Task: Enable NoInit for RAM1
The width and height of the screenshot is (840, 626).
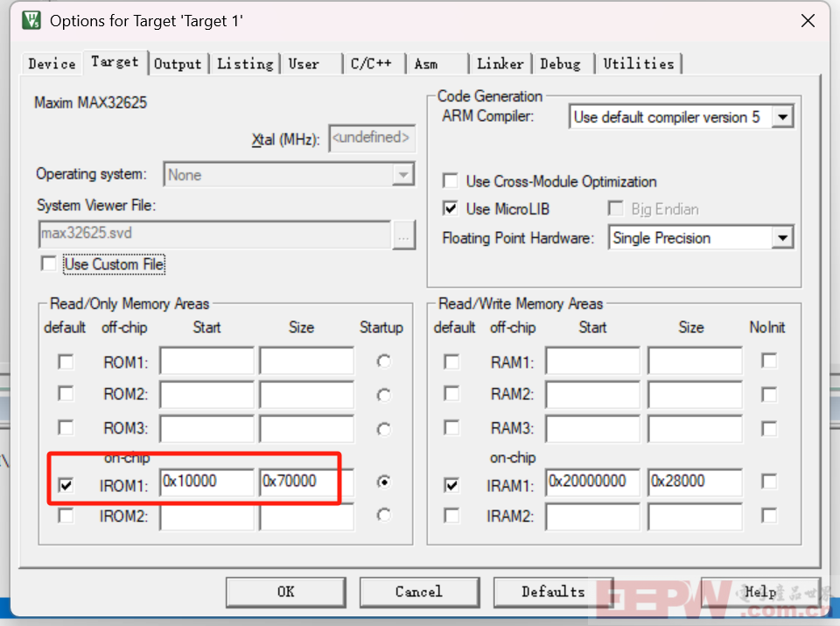Action: tap(769, 361)
